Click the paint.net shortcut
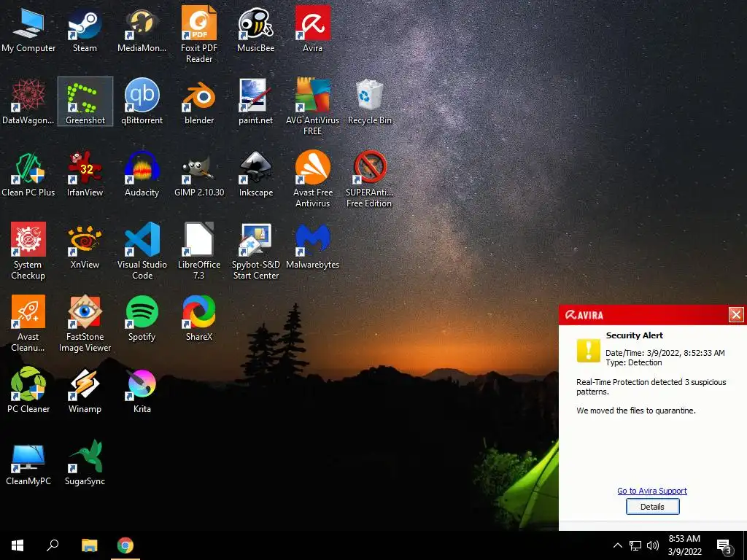The image size is (747, 560). tap(256, 102)
